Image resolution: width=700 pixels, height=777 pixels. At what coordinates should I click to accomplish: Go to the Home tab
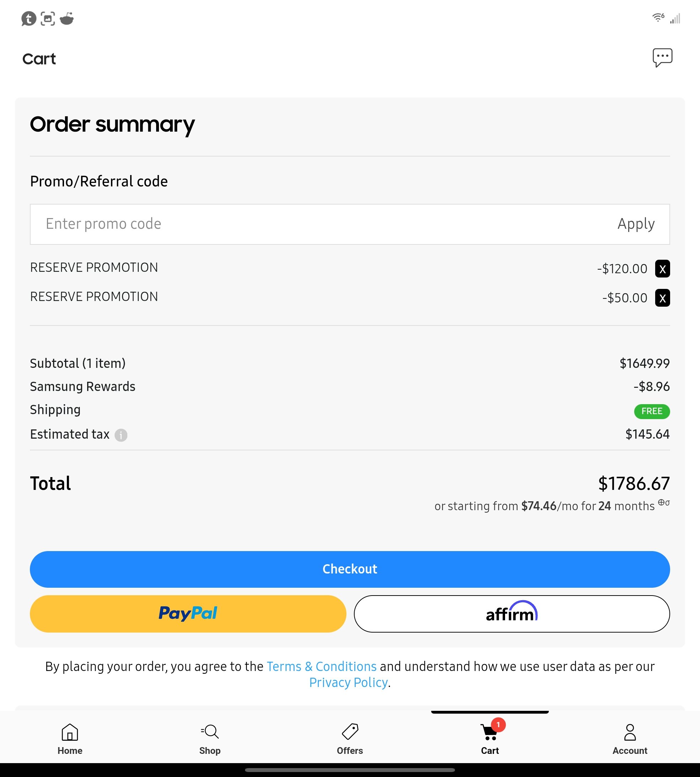(x=70, y=739)
